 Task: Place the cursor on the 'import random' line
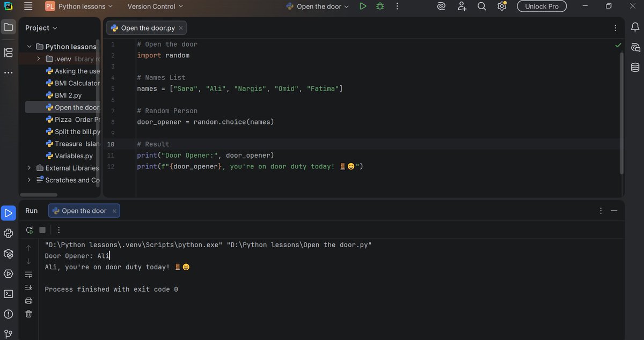click(163, 55)
